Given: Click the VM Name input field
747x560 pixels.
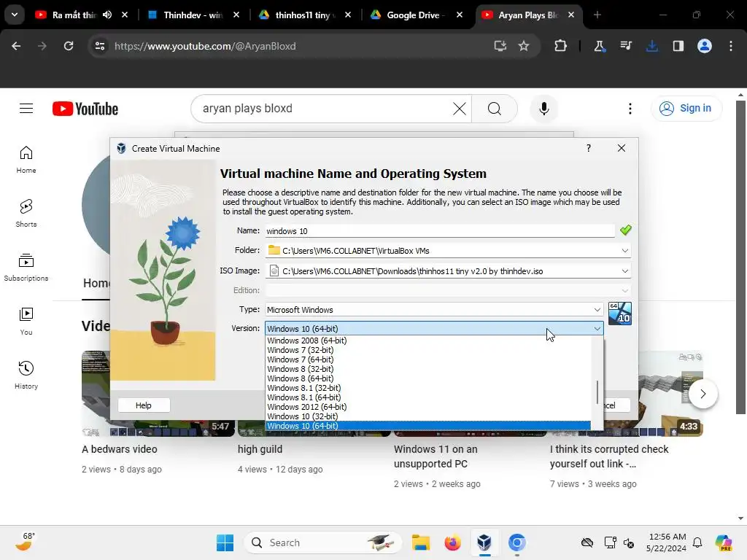Looking at the screenshot, I should 440,231.
